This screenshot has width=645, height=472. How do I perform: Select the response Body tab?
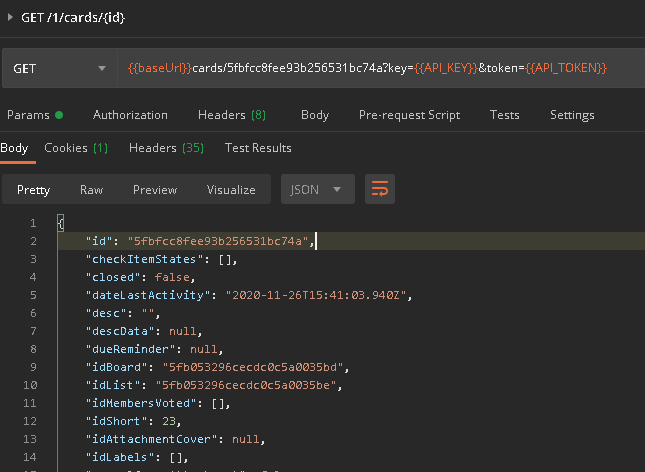14,148
